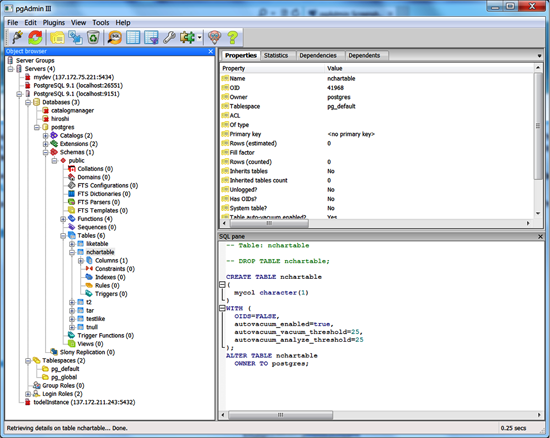
Task: Expand the Extensions (2) node
Action: point(46,144)
